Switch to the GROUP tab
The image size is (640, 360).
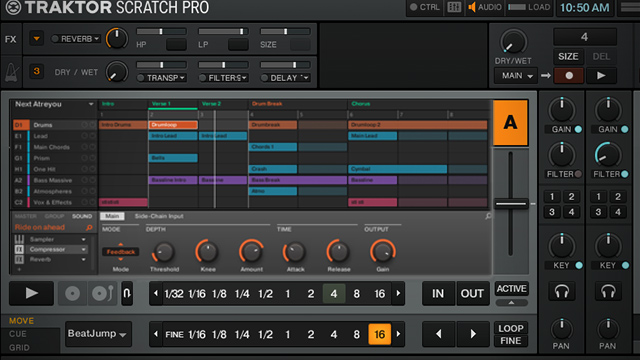[54, 216]
